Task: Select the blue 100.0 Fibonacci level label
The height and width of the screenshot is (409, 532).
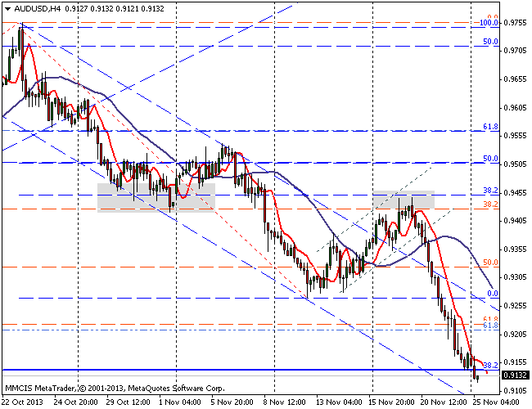Action: pos(489,23)
